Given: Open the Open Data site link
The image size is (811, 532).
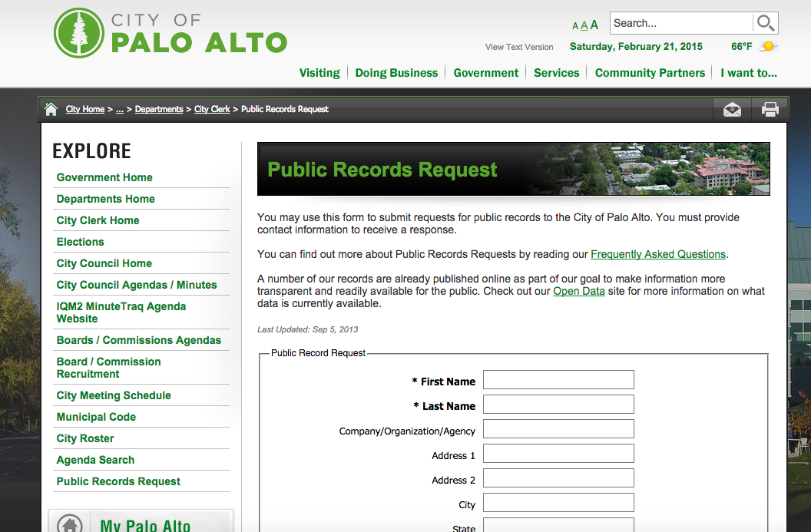Looking at the screenshot, I should (579, 291).
